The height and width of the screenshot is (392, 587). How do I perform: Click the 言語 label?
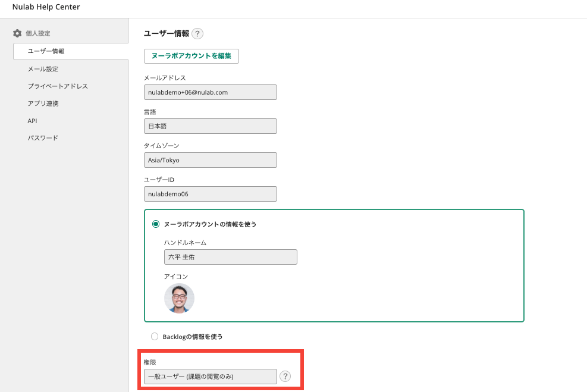point(150,112)
